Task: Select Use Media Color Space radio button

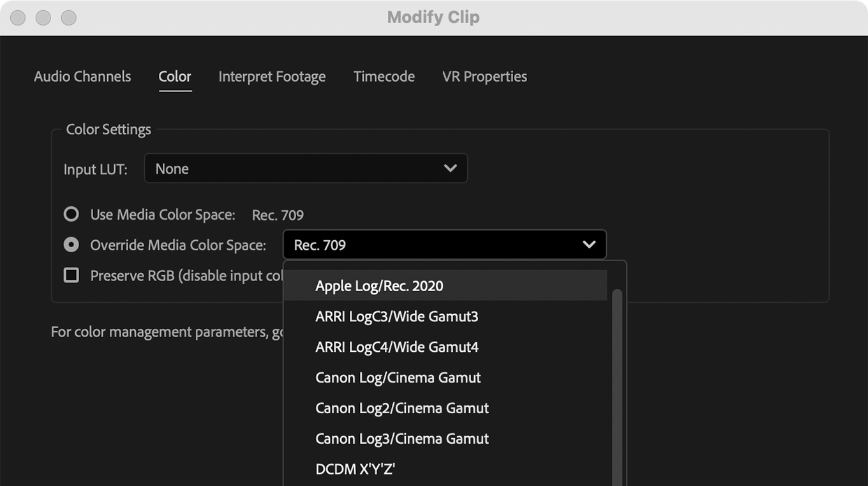Action: pos(71,215)
